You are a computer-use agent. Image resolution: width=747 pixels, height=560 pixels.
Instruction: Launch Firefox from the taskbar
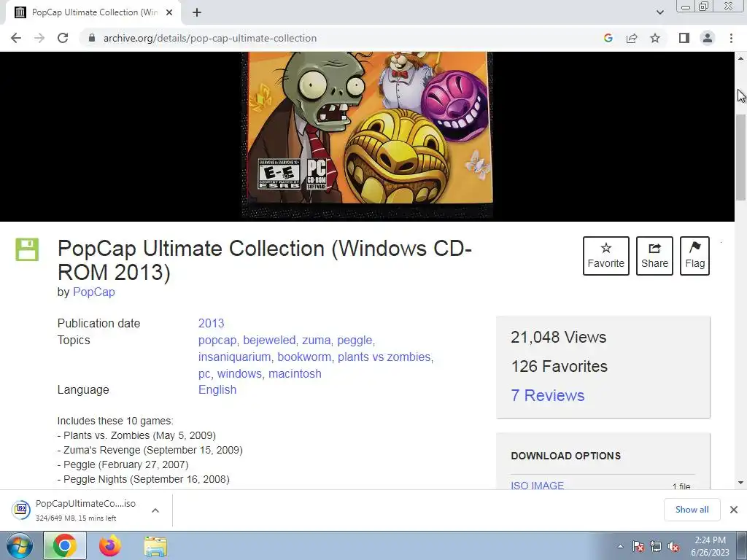(110, 545)
